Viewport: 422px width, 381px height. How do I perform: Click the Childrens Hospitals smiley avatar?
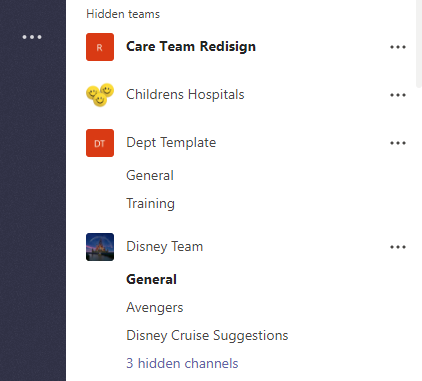click(x=100, y=95)
